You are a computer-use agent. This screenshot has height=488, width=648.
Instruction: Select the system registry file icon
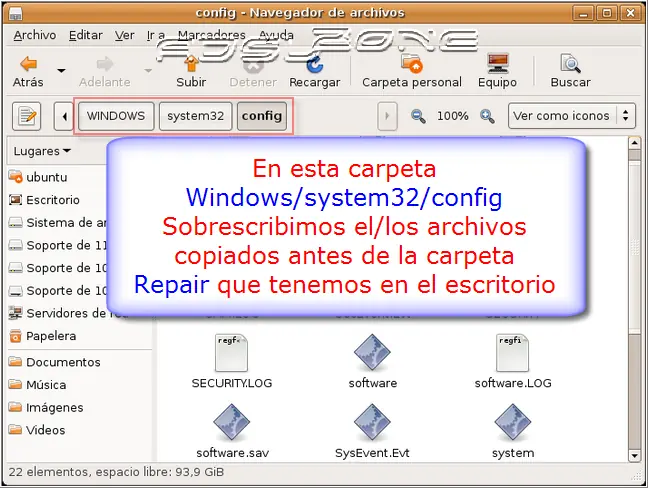(x=512, y=422)
